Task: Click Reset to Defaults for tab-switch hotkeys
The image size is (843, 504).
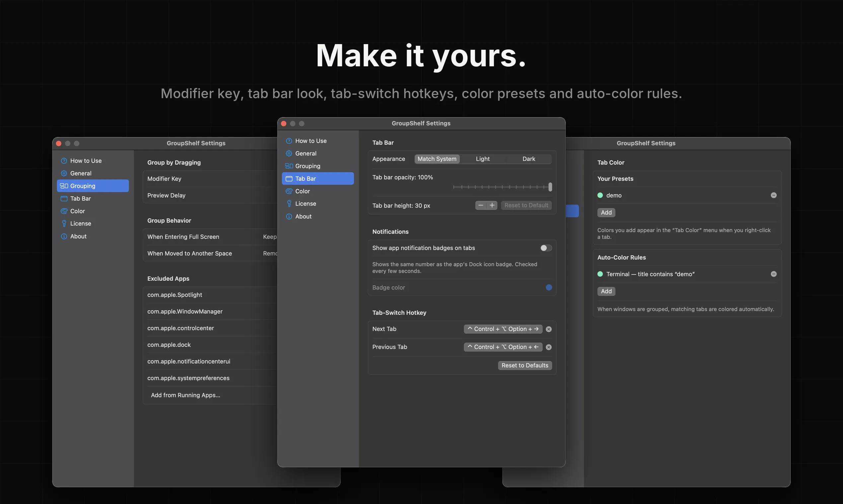Action: click(x=525, y=365)
